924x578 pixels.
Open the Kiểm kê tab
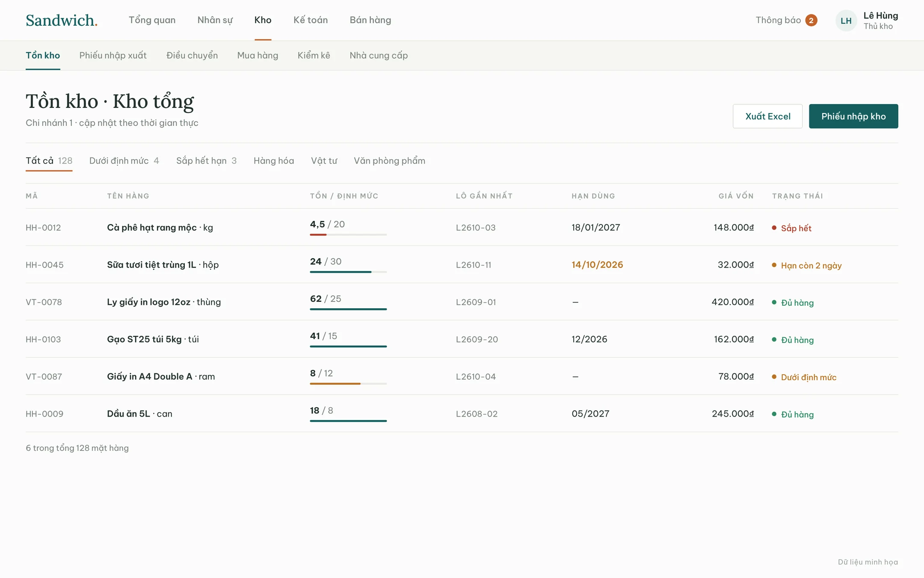pyautogui.click(x=314, y=55)
